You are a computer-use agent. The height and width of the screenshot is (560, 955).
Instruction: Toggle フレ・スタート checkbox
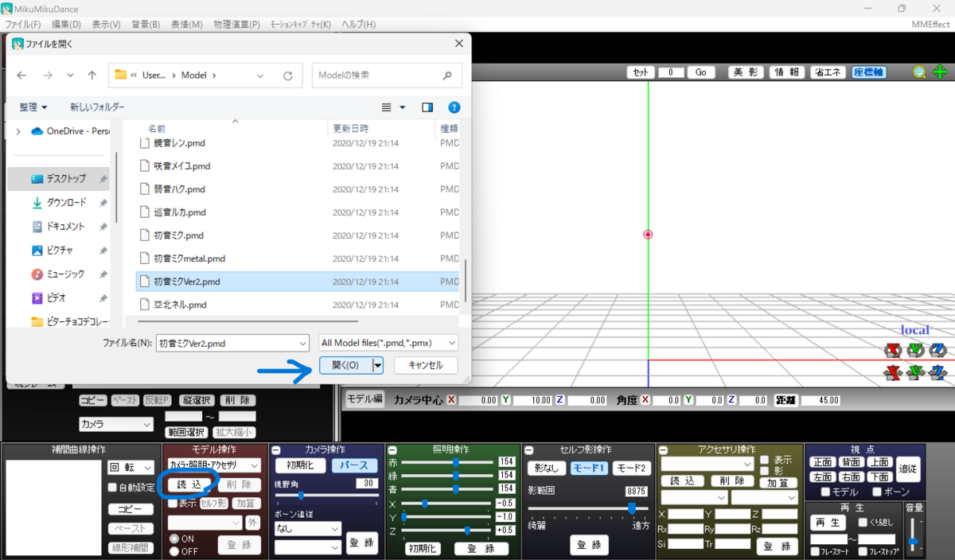(x=815, y=551)
